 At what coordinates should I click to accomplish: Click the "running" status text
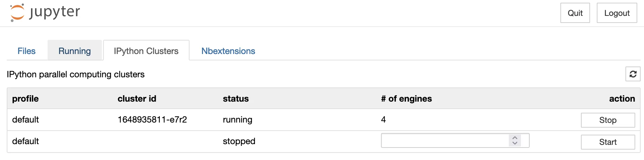tap(237, 119)
